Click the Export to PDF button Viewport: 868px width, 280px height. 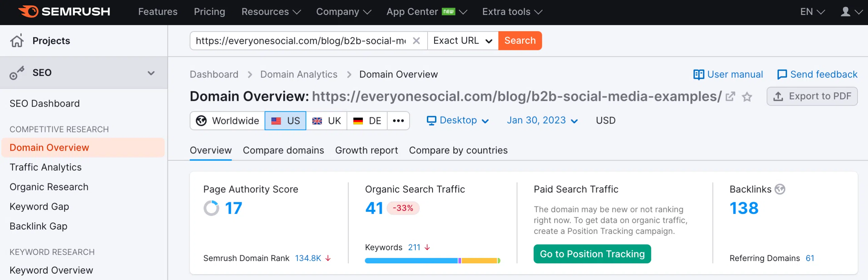click(x=812, y=96)
